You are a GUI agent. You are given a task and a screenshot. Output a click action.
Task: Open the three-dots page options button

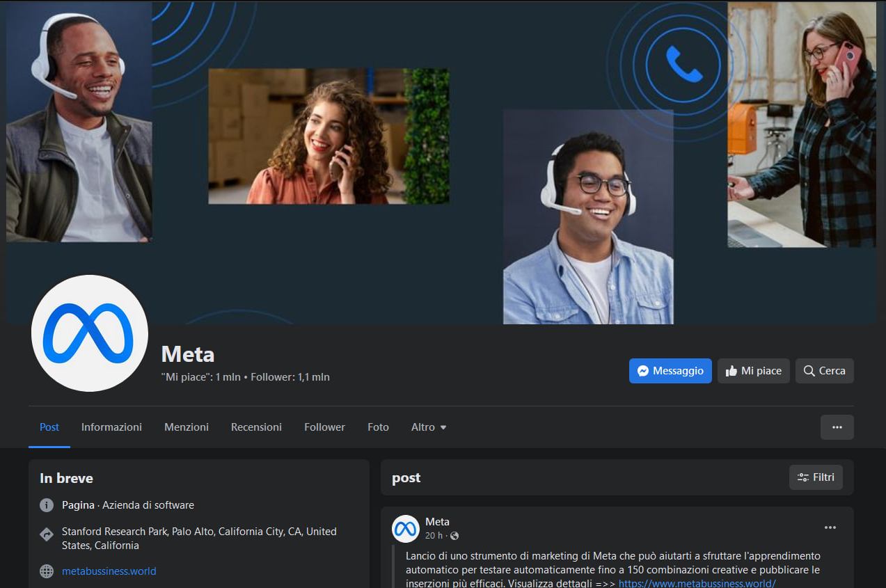click(x=837, y=427)
